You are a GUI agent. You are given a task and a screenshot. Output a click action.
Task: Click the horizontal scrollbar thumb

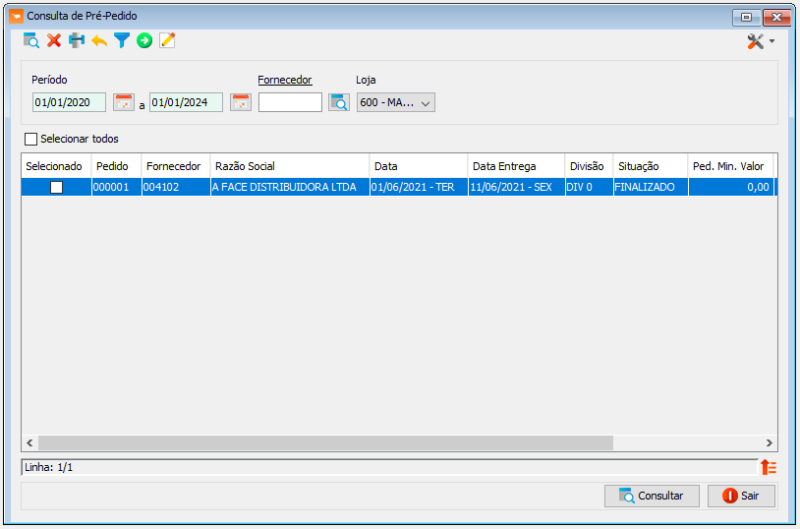click(326, 443)
